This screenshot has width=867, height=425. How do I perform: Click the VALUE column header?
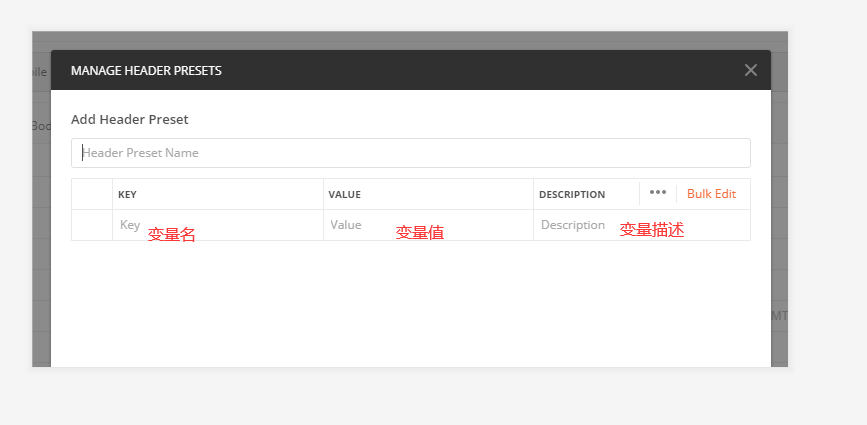click(344, 195)
